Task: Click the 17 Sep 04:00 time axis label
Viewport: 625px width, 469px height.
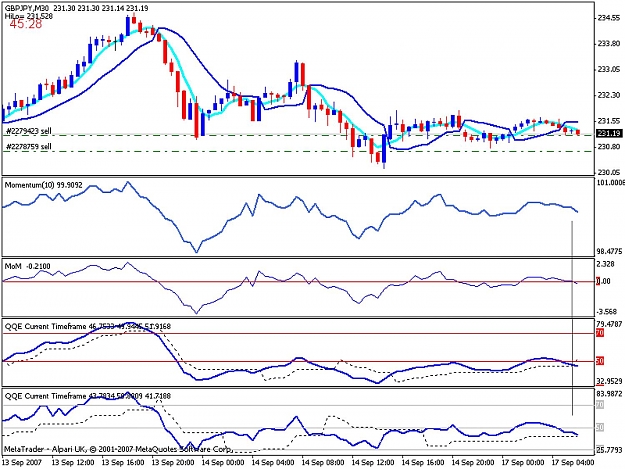Action: (x=573, y=462)
